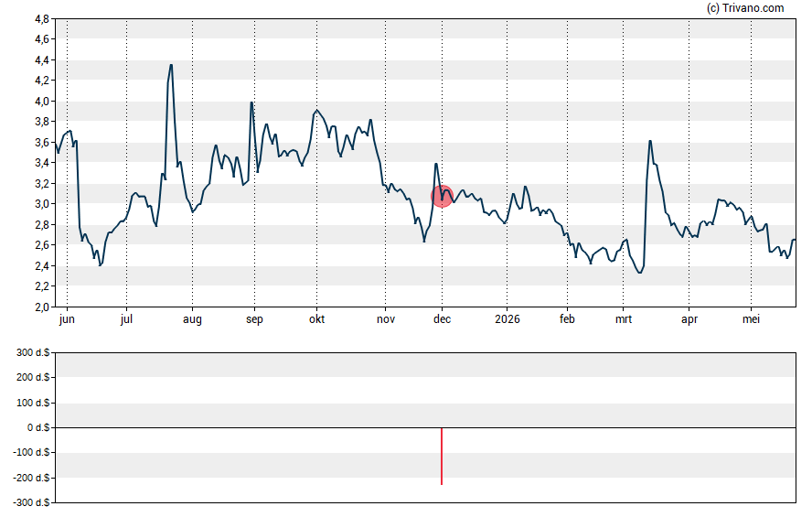The image size is (812, 517).
Task: Select the 'okt' month axis label
Action: tap(317, 319)
